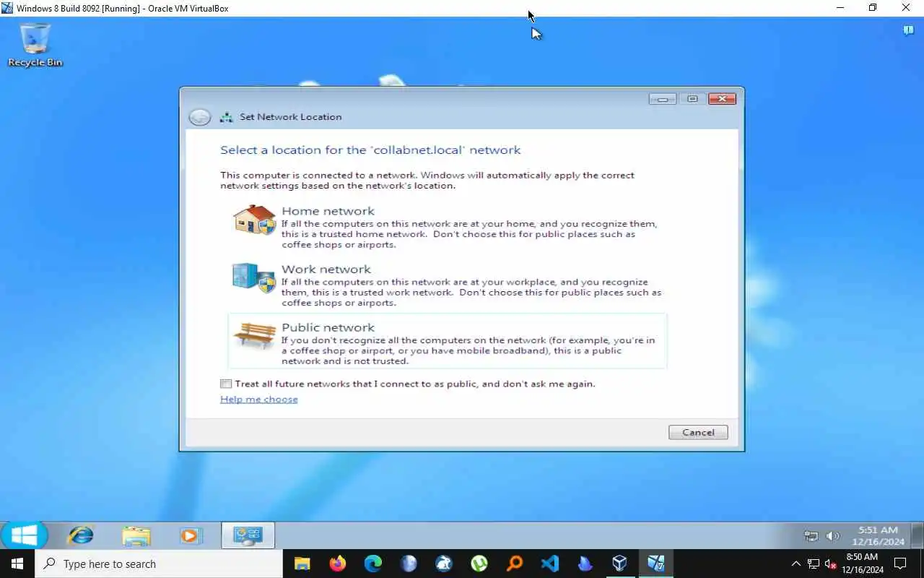Click the Work network building icon
924x578 pixels.
coord(253,277)
